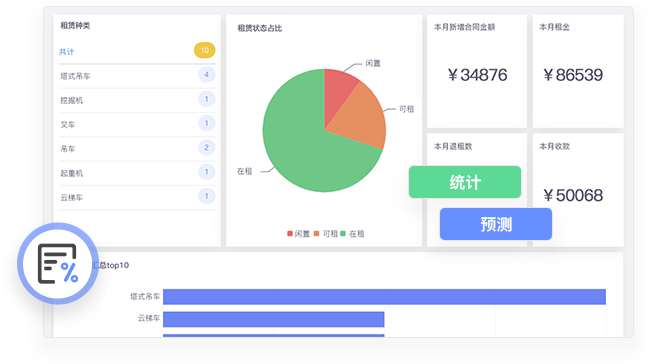This screenshot has height=364, width=650.
Task: Select the 塔式吊车 list row
Action: click(x=137, y=76)
